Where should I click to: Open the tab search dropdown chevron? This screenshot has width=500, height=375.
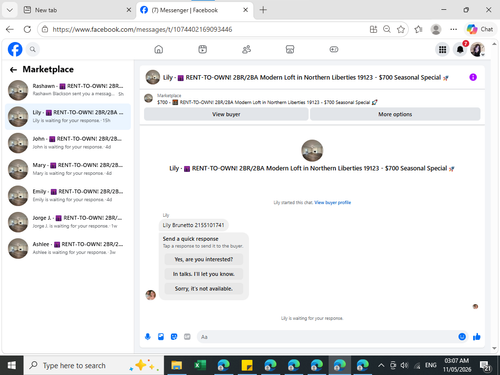point(10,10)
